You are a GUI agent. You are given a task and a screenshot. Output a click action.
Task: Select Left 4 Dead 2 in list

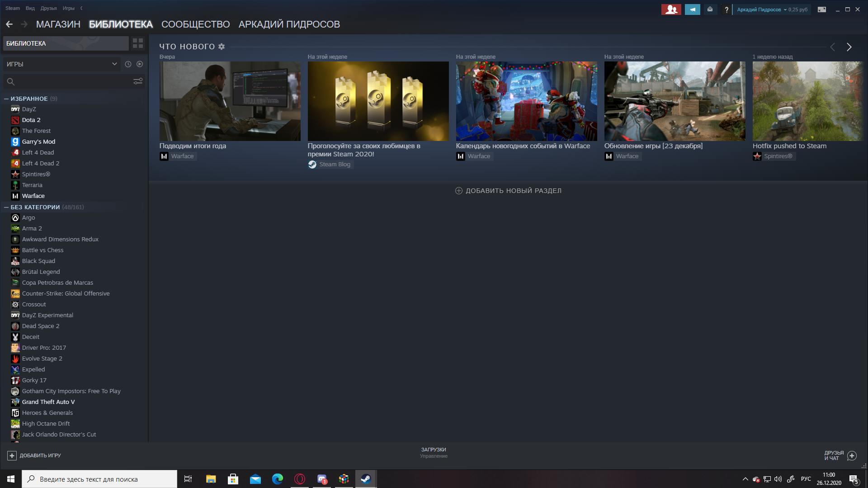click(41, 164)
